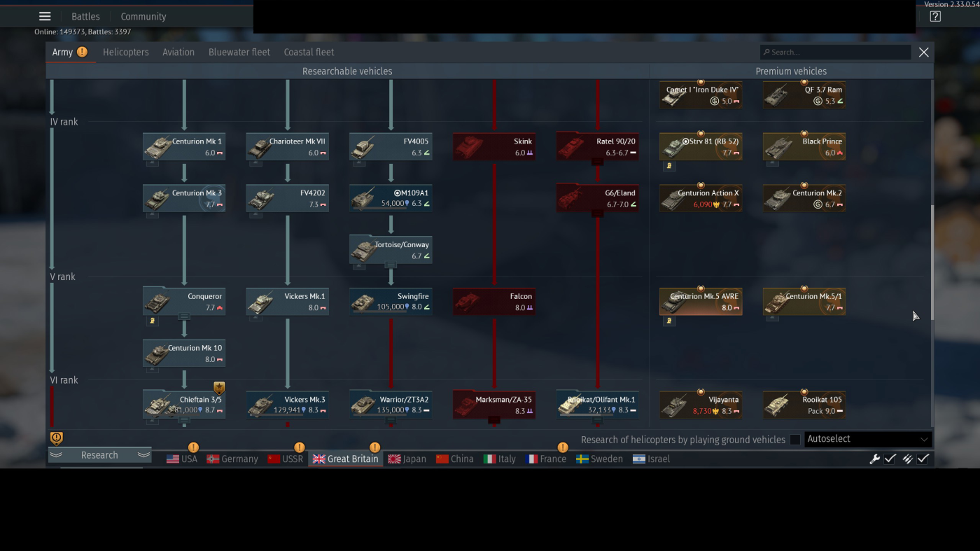Select the Sweden flag nation
The image size is (980, 551).
click(x=599, y=459)
